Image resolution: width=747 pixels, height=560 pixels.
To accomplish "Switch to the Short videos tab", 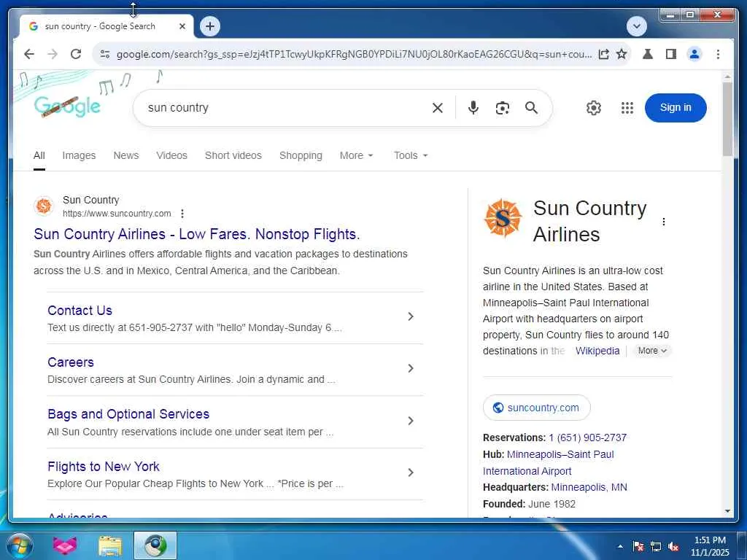I will point(233,156).
